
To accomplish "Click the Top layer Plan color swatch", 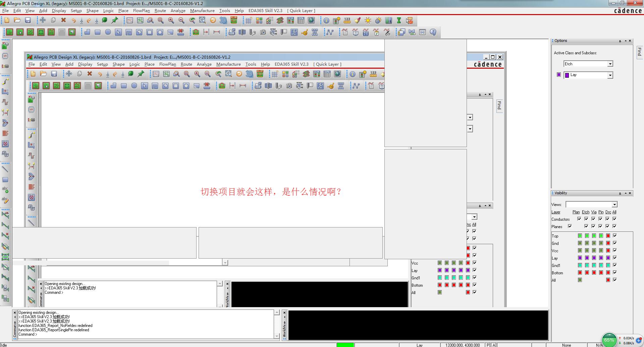I will tap(580, 236).
